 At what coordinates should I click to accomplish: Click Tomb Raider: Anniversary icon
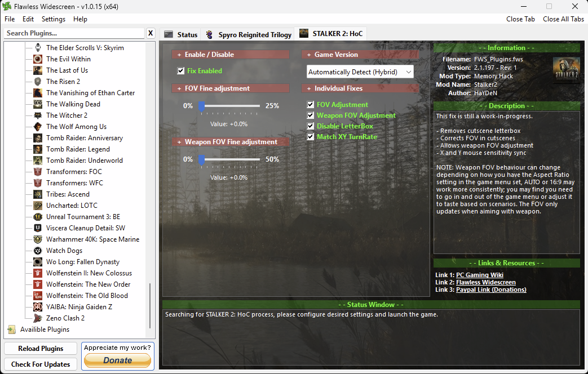[38, 137]
